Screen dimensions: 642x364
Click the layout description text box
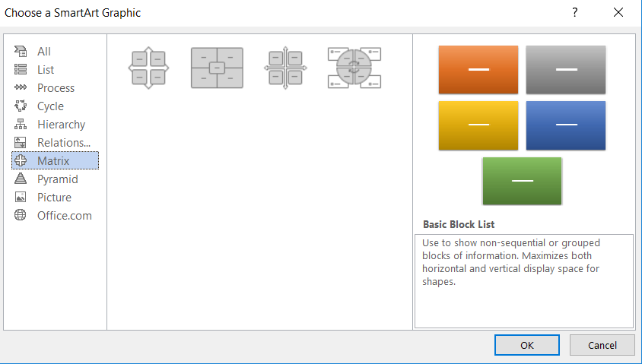click(523, 280)
